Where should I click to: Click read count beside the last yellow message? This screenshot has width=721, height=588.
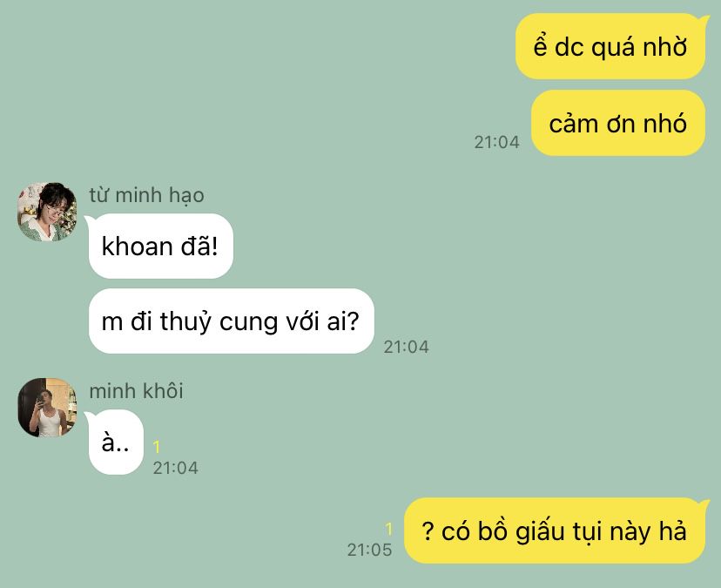click(389, 529)
